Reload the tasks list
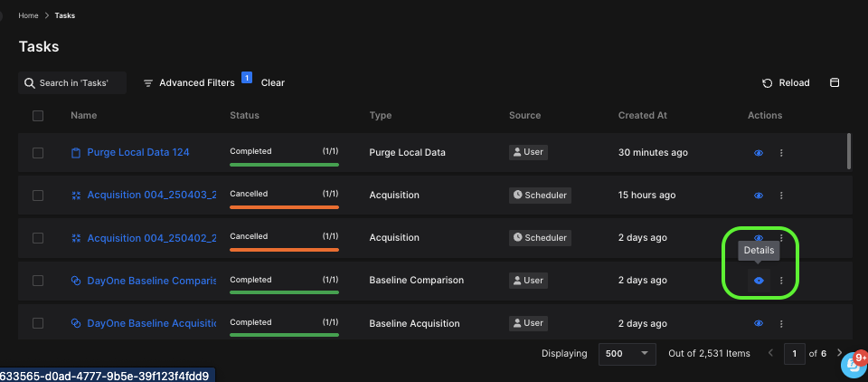868x382 pixels. (x=786, y=82)
